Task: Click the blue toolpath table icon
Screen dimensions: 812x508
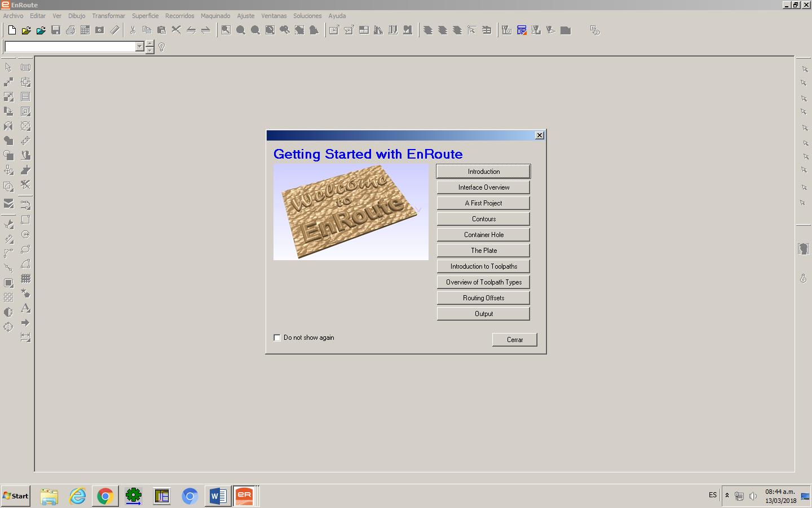Action: tap(522, 30)
